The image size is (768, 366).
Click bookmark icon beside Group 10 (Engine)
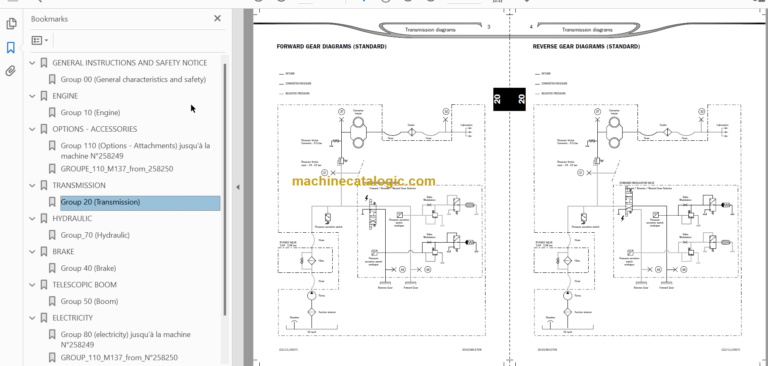click(52, 113)
